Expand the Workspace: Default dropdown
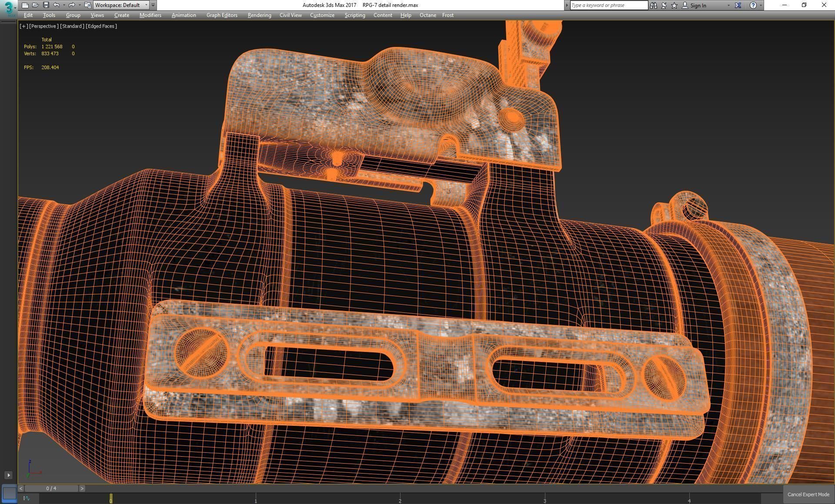Screen dimensions: 835x504 [146, 5]
